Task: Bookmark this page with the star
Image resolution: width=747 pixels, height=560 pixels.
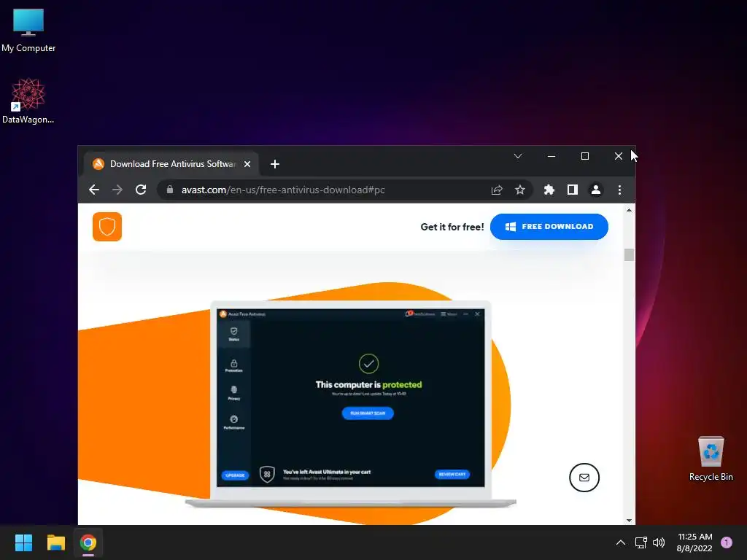Action: pyautogui.click(x=519, y=190)
